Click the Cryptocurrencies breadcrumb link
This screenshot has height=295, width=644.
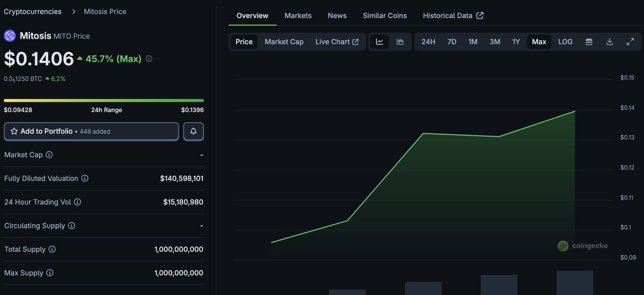[x=32, y=11]
